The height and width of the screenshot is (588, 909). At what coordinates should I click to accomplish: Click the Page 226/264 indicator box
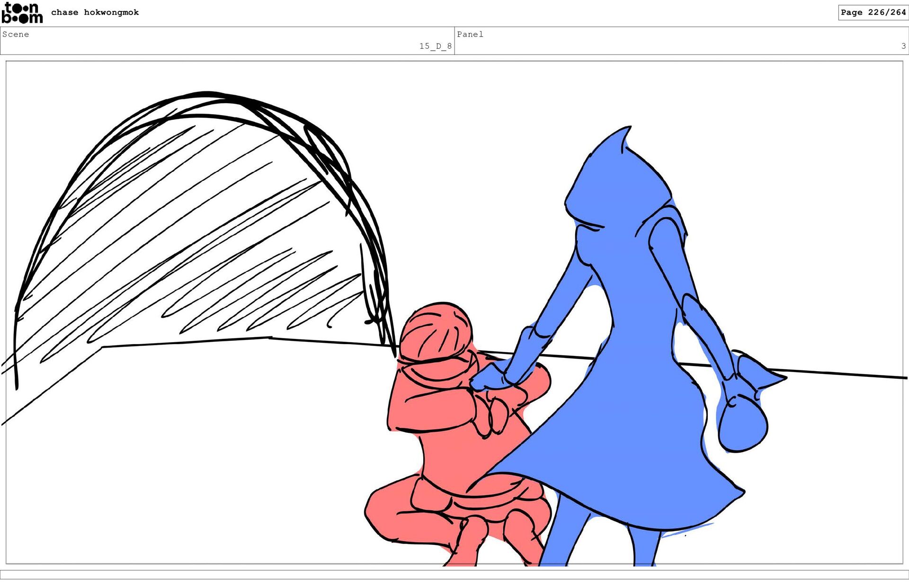[x=873, y=12]
